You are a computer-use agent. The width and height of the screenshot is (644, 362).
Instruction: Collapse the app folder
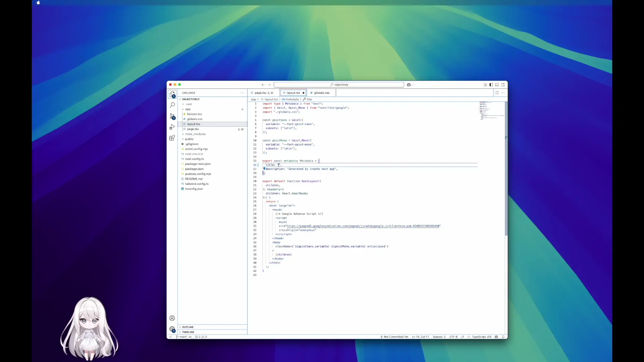213,109
